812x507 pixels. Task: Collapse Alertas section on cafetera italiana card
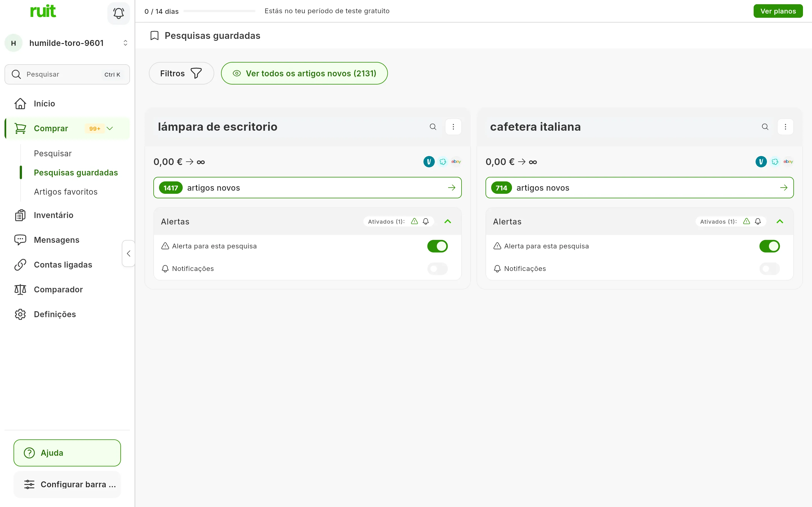click(780, 221)
